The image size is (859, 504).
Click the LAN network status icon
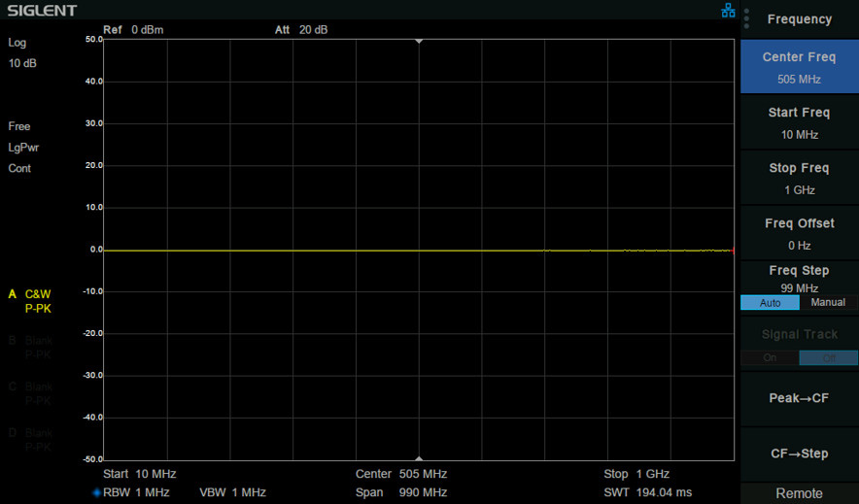click(x=728, y=11)
